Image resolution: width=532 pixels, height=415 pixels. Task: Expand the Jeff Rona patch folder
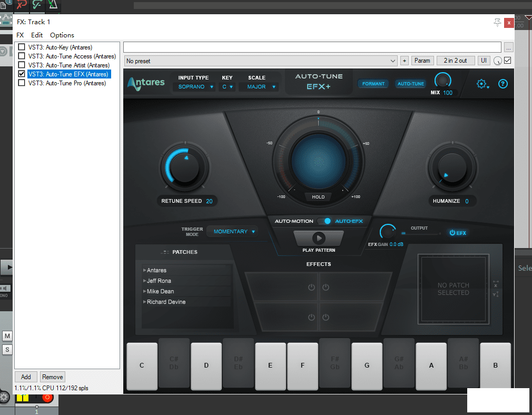(144, 281)
